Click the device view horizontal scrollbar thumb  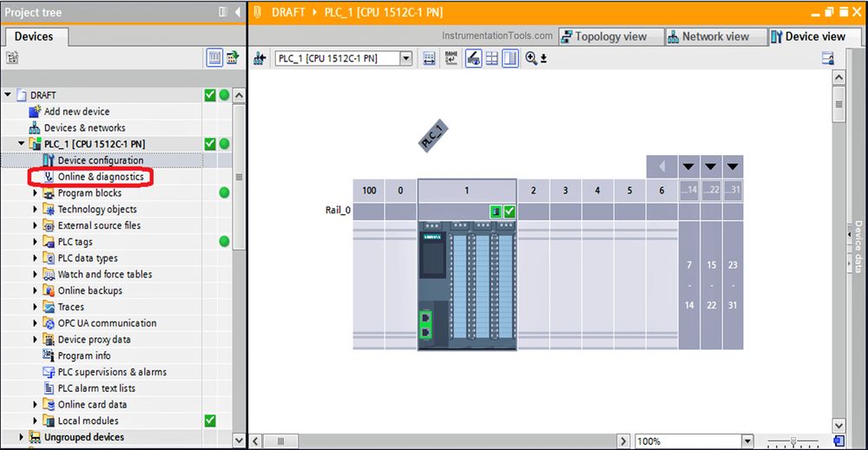pos(280,441)
